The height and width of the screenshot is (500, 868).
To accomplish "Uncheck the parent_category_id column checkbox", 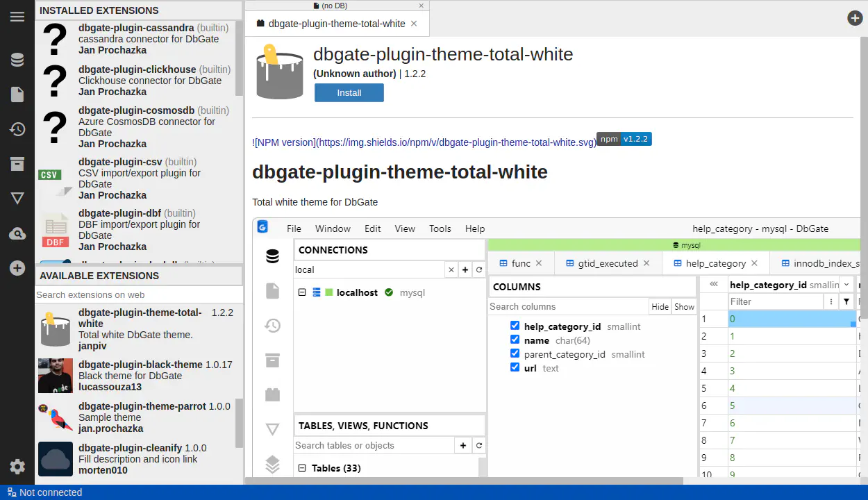I will [515, 353].
